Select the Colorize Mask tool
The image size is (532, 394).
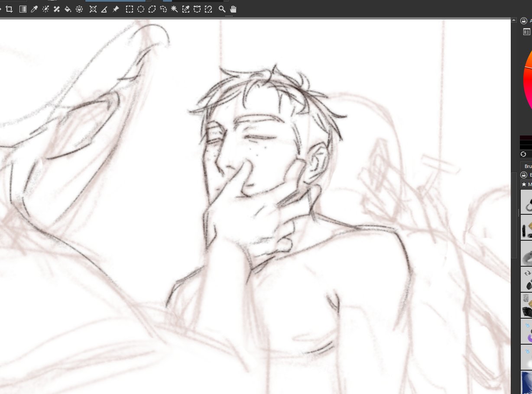[x=45, y=9]
